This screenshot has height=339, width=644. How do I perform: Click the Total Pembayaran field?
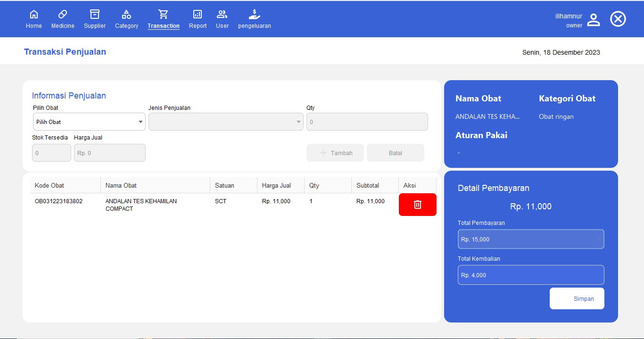click(x=530, y=239)
